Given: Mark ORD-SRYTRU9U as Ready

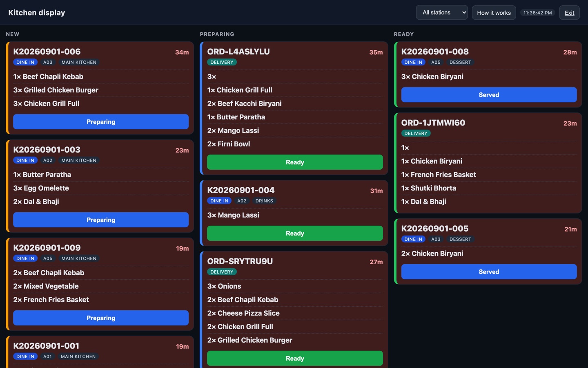Looking at the screenshot, I should click(x=295, y=359).
